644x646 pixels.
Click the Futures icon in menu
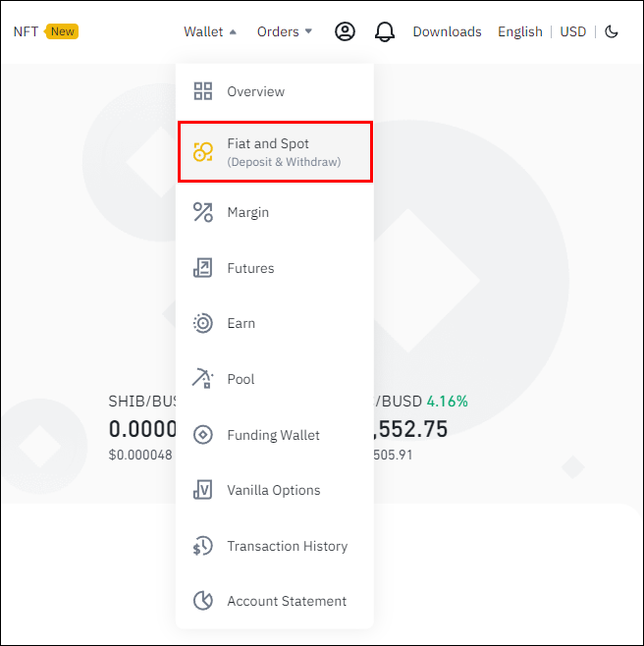click(203, 268)
